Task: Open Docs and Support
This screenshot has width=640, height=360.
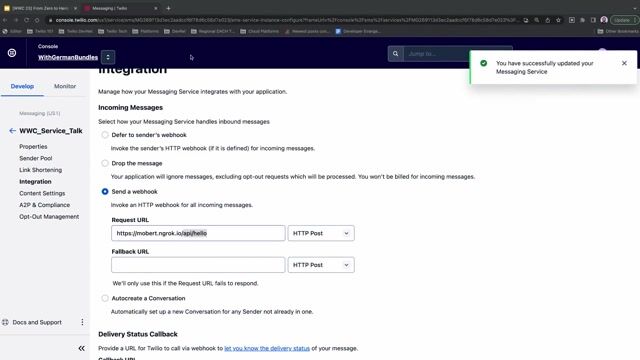Action: click(x=37, y=322)
